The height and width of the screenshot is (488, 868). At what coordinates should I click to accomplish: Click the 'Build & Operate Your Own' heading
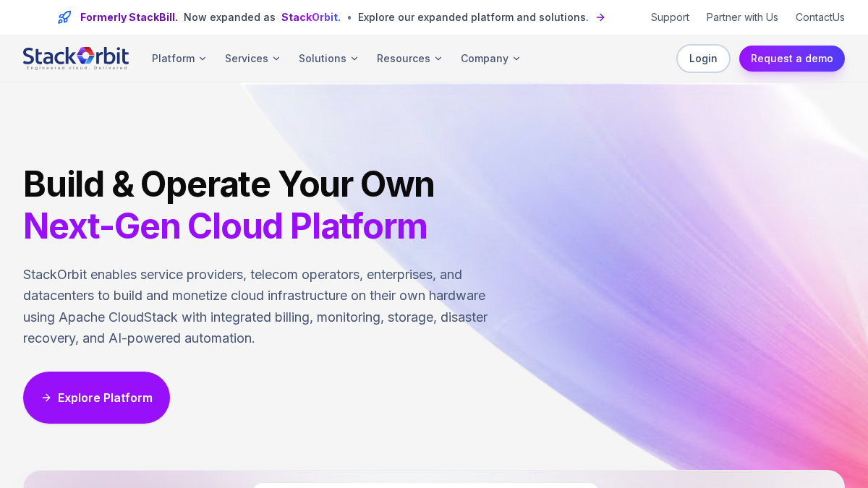click(x=229, y=184)
